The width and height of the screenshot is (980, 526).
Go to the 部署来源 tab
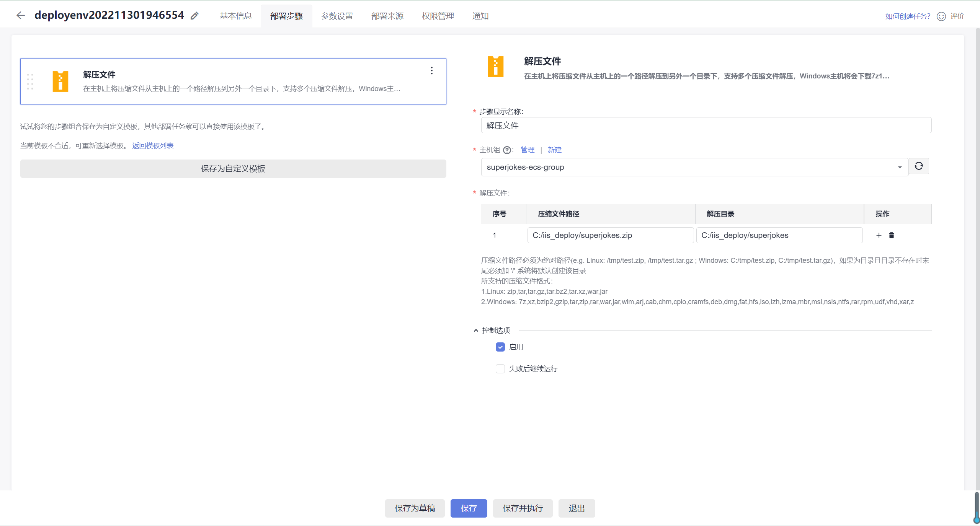point(387,16)
